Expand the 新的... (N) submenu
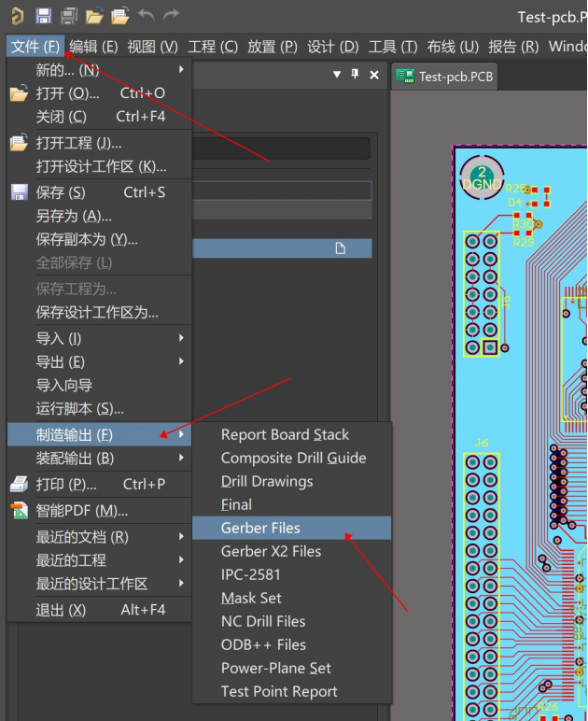This screenshot has width=588, height=721. coord(99,70)
